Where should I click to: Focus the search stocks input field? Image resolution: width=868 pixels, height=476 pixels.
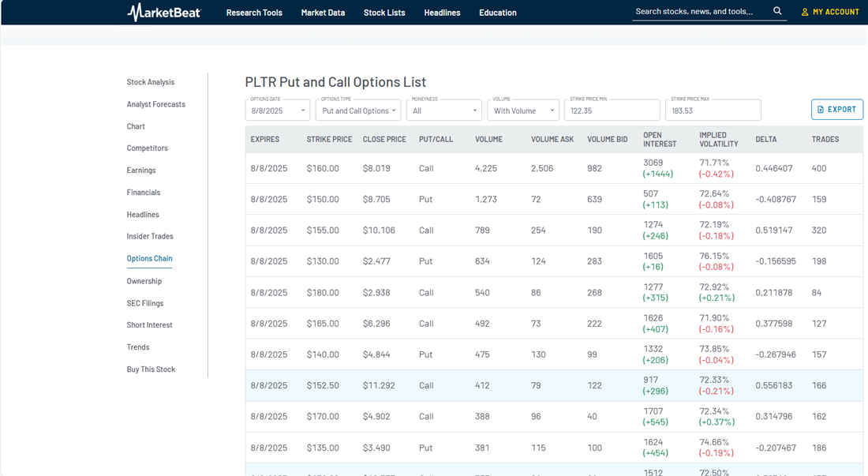click(x=698, y=12)
